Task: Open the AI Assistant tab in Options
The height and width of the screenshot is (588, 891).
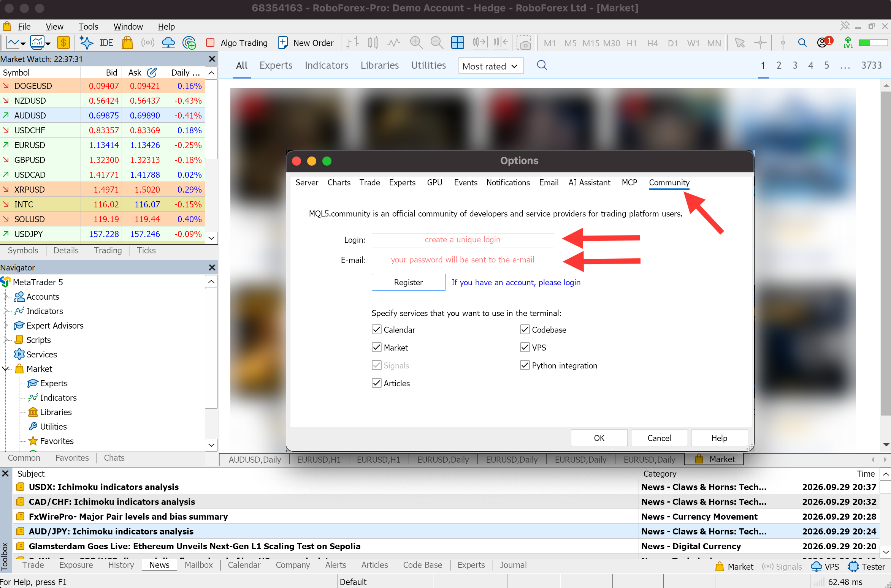Action: pos(589,182)
